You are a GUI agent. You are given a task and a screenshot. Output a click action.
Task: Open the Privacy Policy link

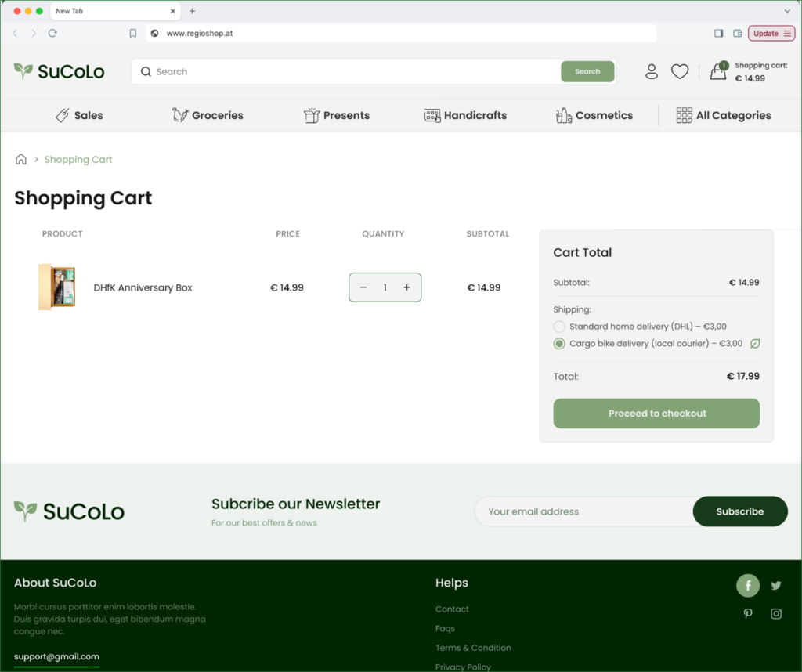[x=463, y=667]
